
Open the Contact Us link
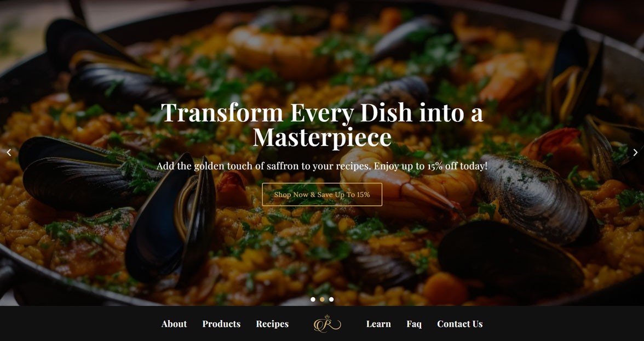point(459,324)
